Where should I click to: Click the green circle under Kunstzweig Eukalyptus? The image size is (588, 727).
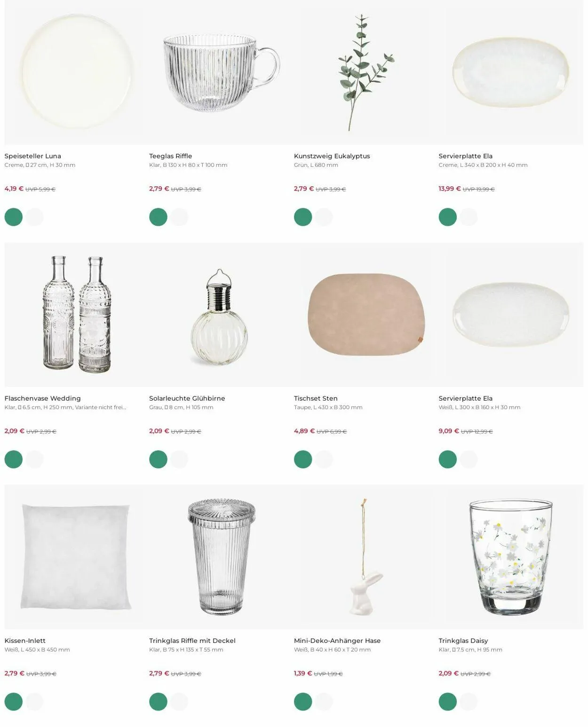point(303,217)
